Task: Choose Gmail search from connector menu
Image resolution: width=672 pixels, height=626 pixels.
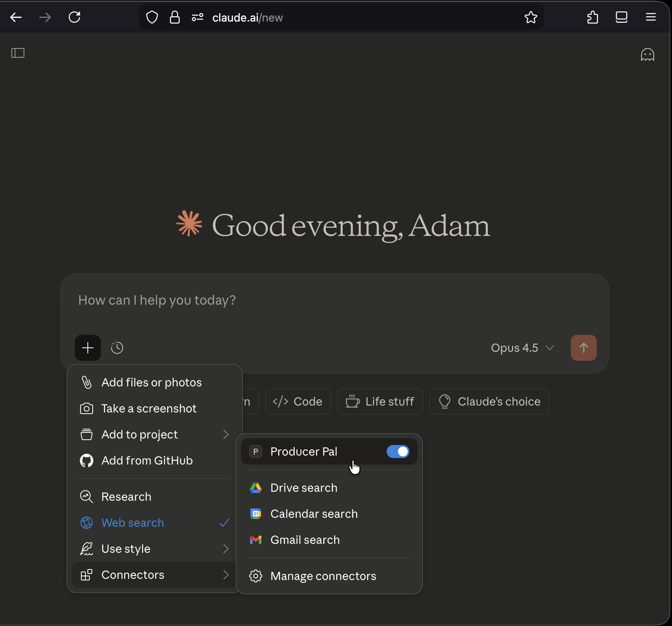Action: [305, 540]
